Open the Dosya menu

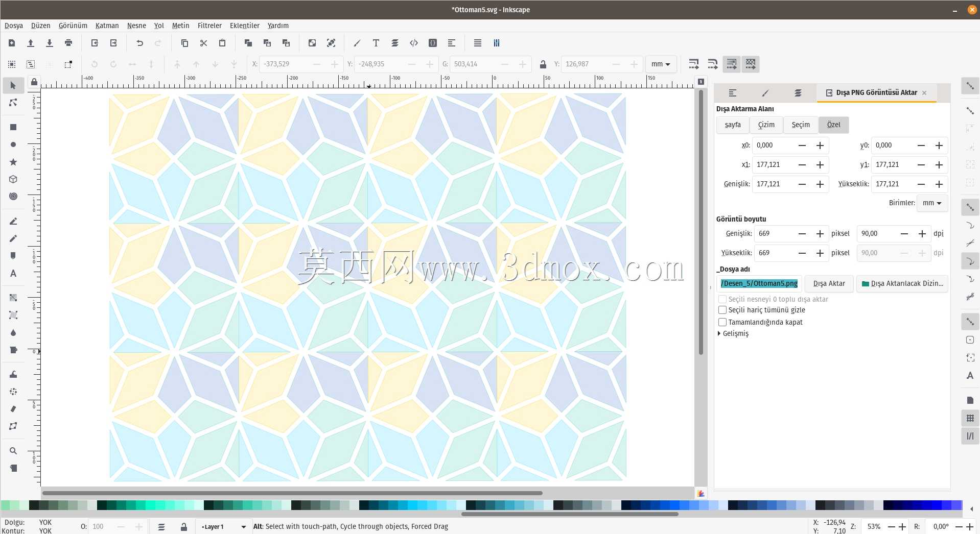(x=14, y=26)
